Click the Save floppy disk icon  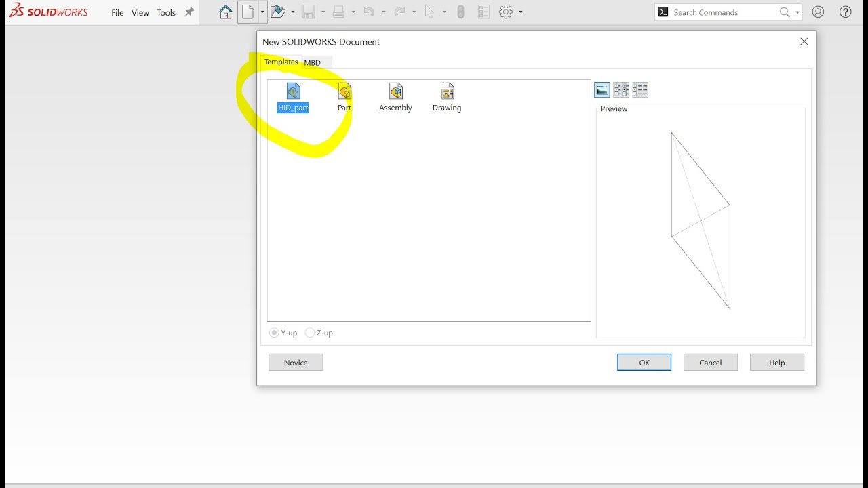pyautogui.click(x=309, y=12)
